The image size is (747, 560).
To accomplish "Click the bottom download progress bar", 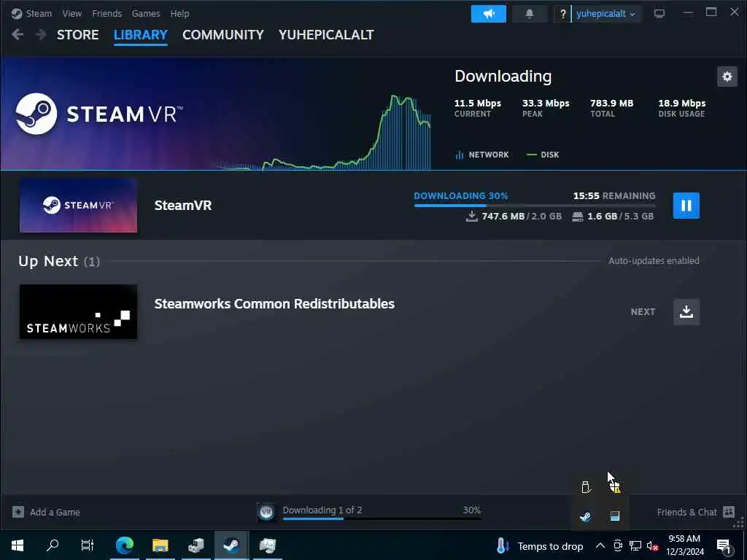I will click(382, 518).
